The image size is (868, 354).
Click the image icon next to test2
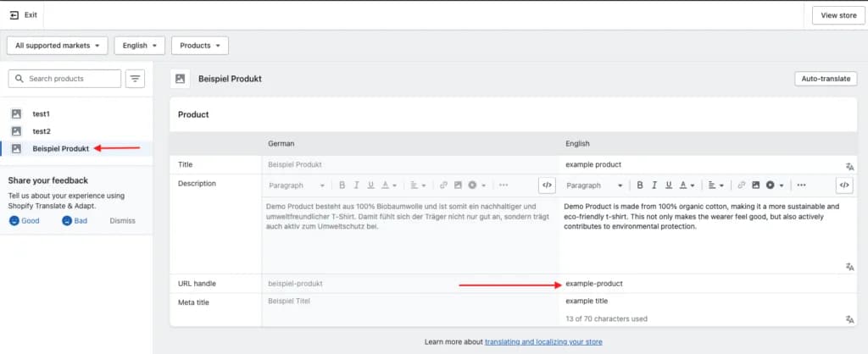coord(17,131)
